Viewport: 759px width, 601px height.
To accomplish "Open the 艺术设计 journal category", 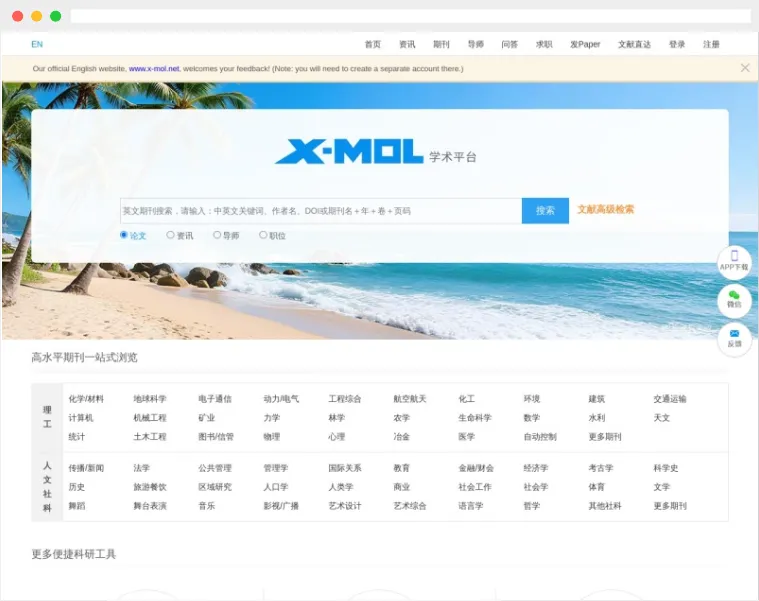I will point(345,506).
